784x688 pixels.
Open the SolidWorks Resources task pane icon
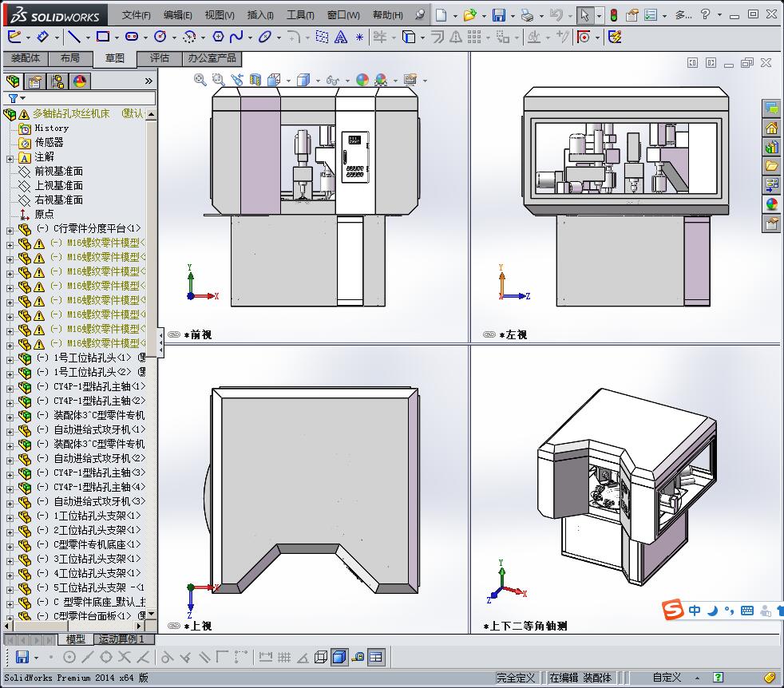pyautogui.click(x=771, y=129)
